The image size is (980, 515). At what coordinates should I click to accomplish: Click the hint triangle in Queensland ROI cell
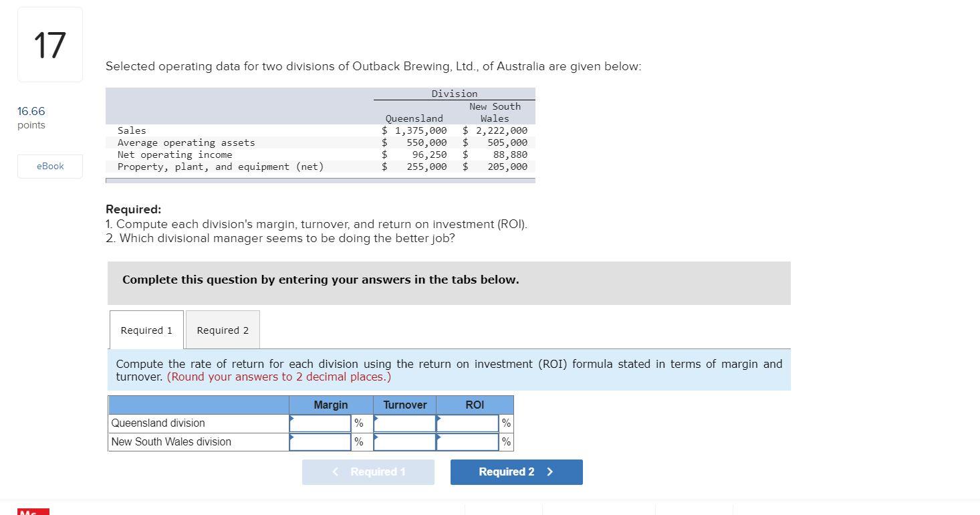pyautogui.click(x=441, y=418)
